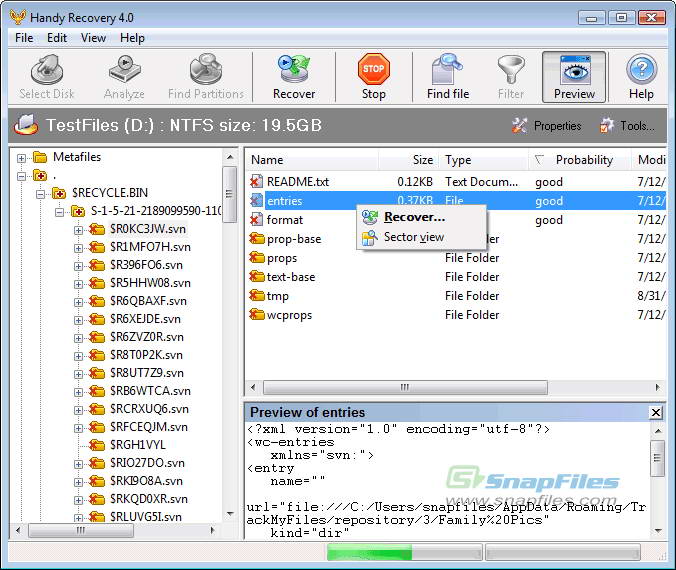Select the $RKQD0XR.svn folder
676x570 pixels.
coord(149,499)
